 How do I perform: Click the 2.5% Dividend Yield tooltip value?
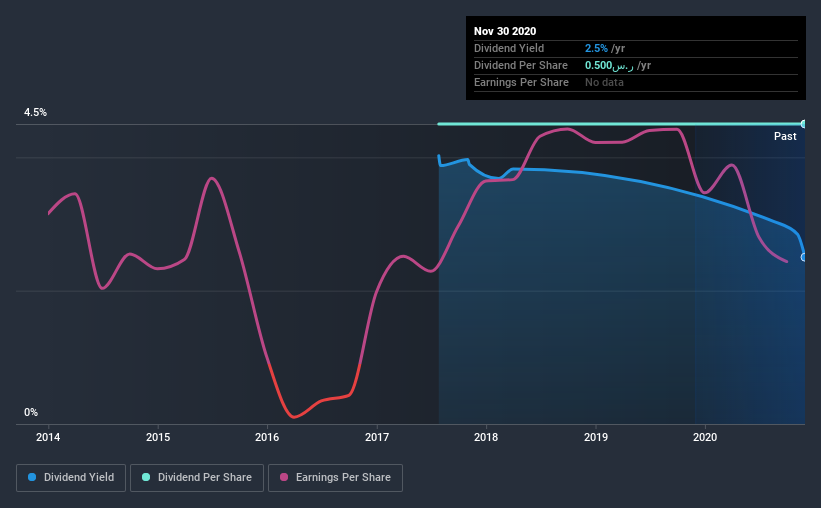pos(596,48)
